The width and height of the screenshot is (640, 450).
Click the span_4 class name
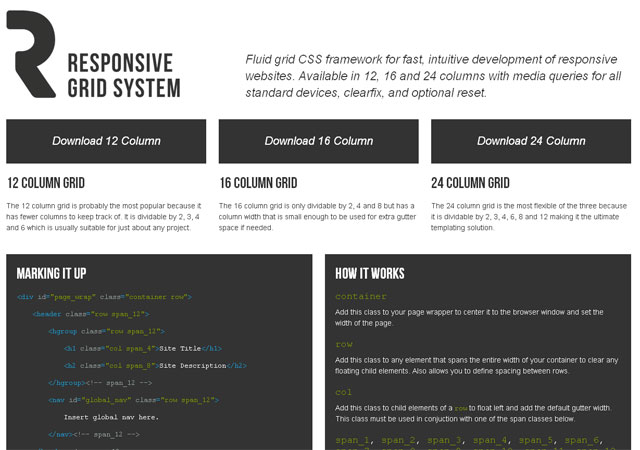pyautogui.click(x=490, y=440)
